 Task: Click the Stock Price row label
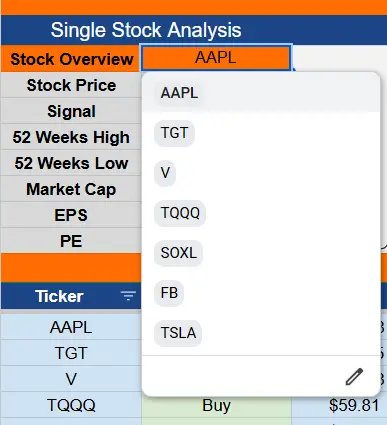71,85
